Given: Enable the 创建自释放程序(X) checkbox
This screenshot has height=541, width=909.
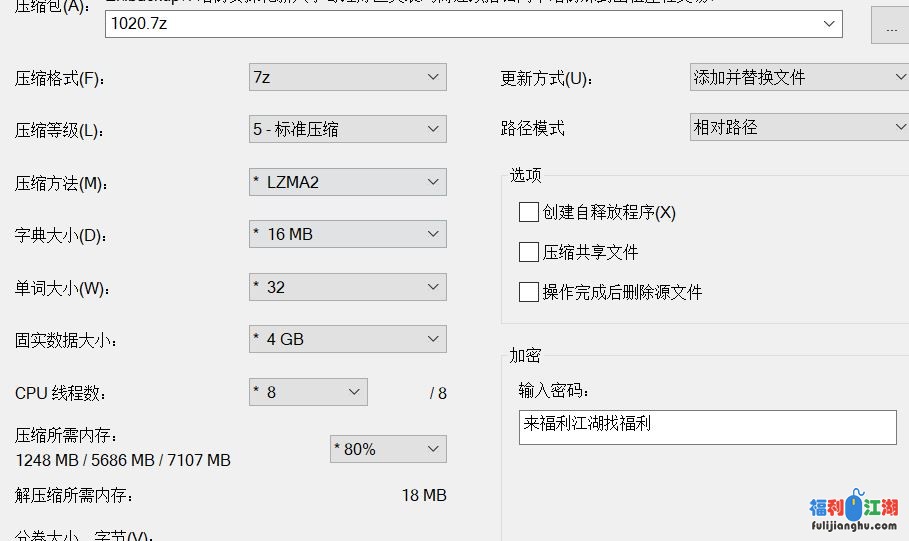Looking at the screenshot, I should pyautogui.click(x=529, y=212).
